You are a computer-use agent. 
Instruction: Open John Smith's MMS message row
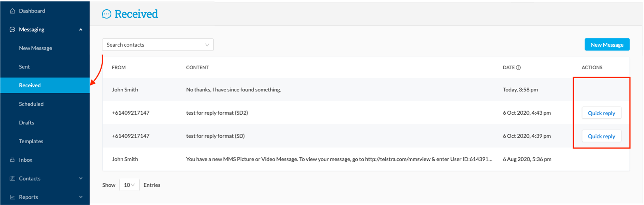click(366, 159)
